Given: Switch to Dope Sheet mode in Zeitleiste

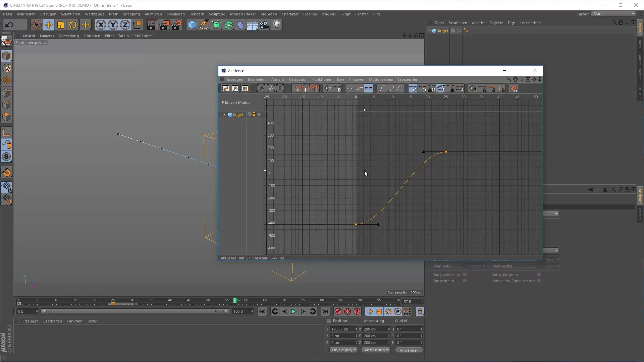Looking at the screenshot, I should click(x=226, y=88).
